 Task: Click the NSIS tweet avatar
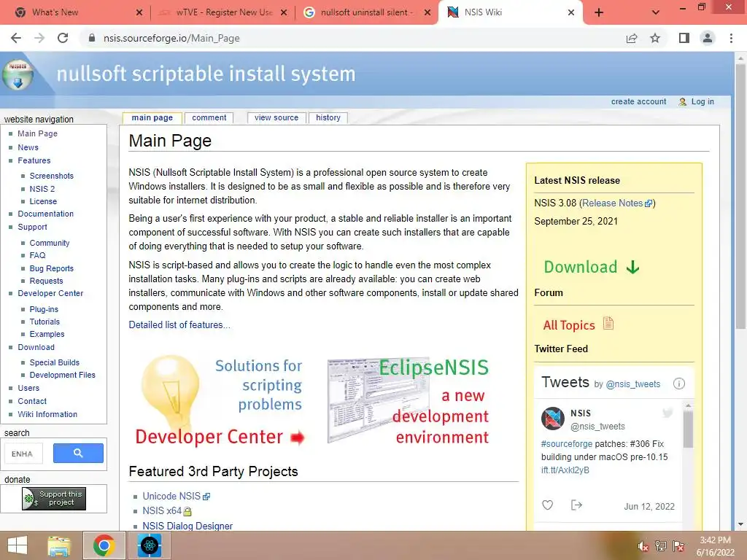553,419
